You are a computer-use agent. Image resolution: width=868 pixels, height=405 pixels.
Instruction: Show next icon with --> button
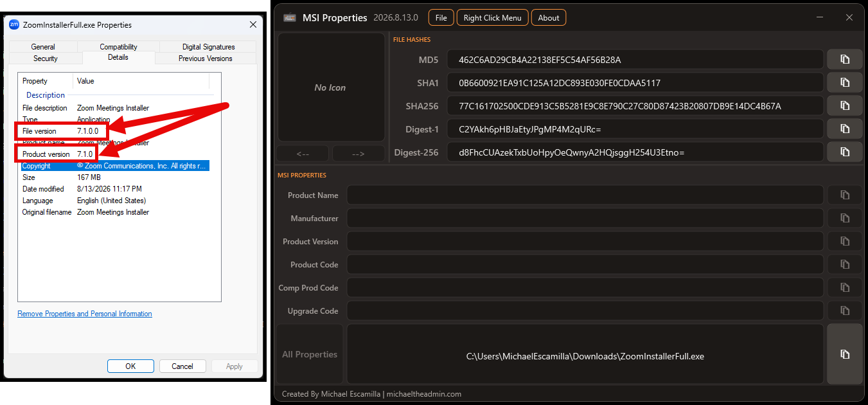point(359,154)
